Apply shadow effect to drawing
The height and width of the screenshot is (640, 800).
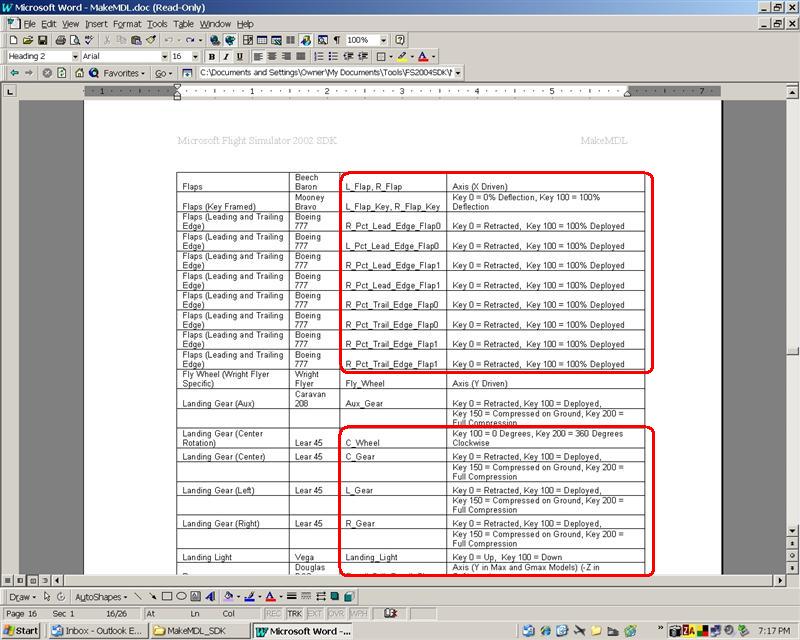(x=335, y=596)
